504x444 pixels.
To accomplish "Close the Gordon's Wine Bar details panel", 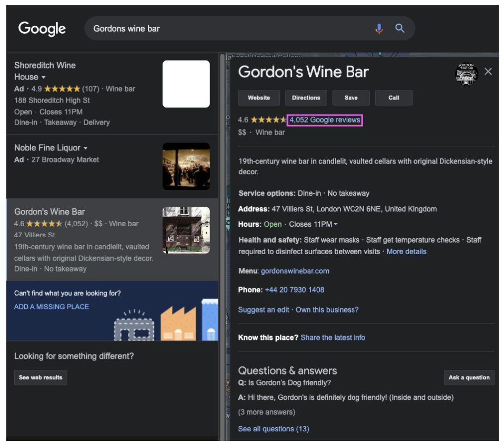I will coord(488,72).
